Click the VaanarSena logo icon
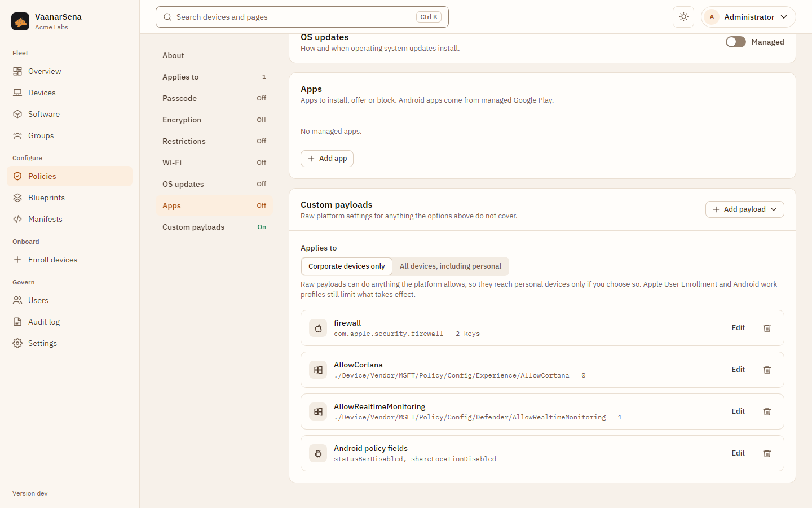 pyautogui.click(x=20, y=21)
